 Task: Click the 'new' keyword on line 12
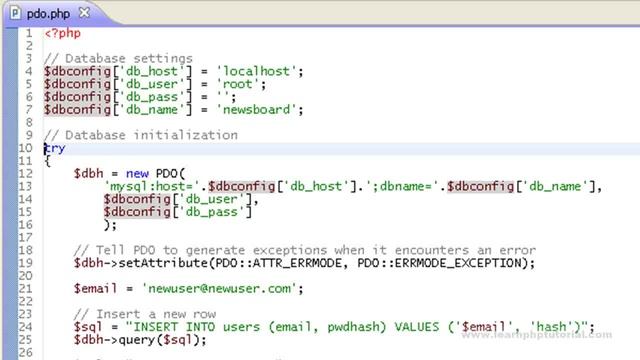coord(137,173)
